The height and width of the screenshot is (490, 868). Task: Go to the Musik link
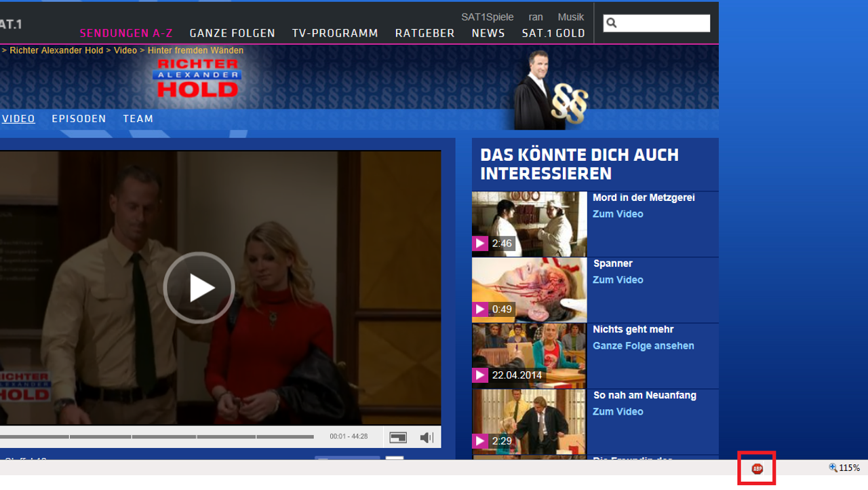point(571,17)
